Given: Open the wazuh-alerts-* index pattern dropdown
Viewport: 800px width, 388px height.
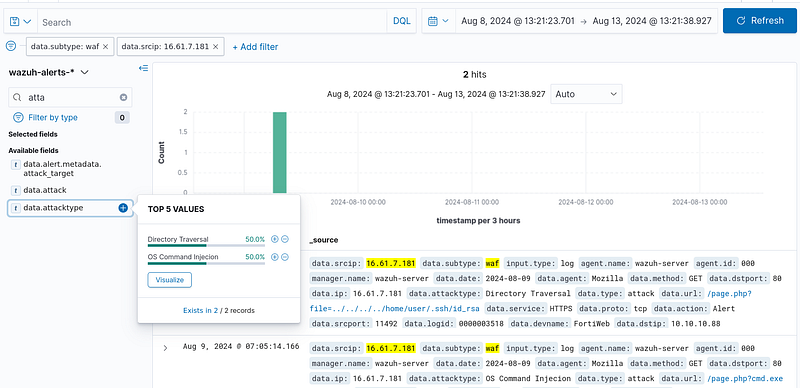Looking at the screenshot, I should click(x=49, y=72).
